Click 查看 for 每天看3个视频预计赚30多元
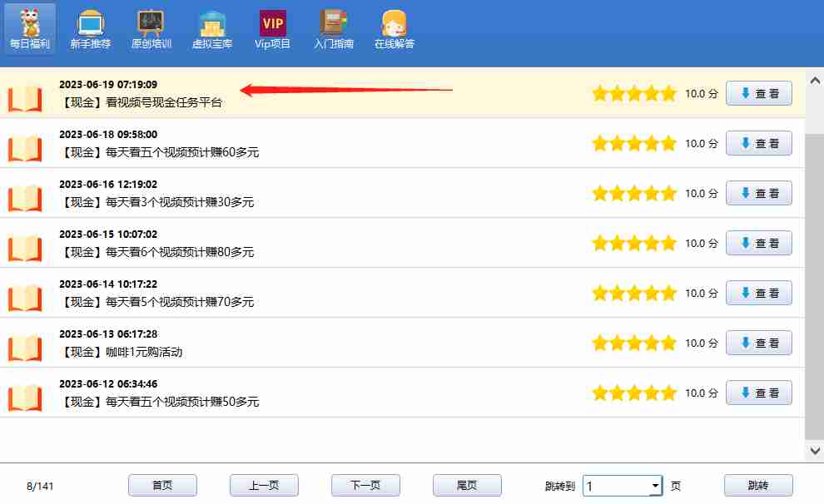The width and height of the screenshot is (824, 504). (x=759, y=193)
